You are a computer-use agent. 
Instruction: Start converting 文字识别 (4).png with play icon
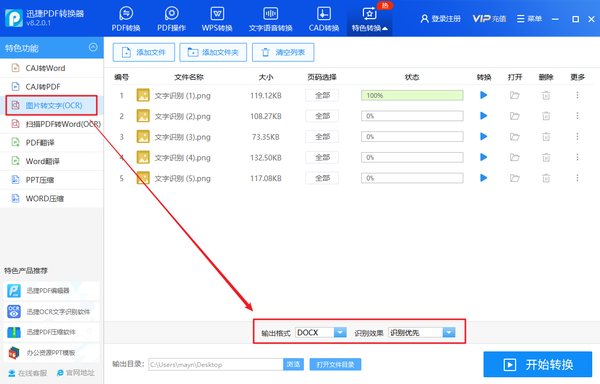tap(484, 157)
